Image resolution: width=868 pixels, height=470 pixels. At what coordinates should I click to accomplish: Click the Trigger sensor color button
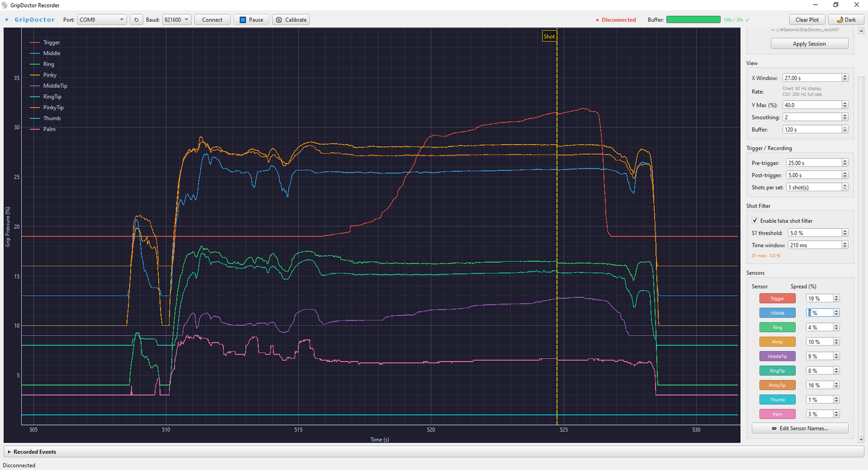pyautogui.click(x=777, y=298)
